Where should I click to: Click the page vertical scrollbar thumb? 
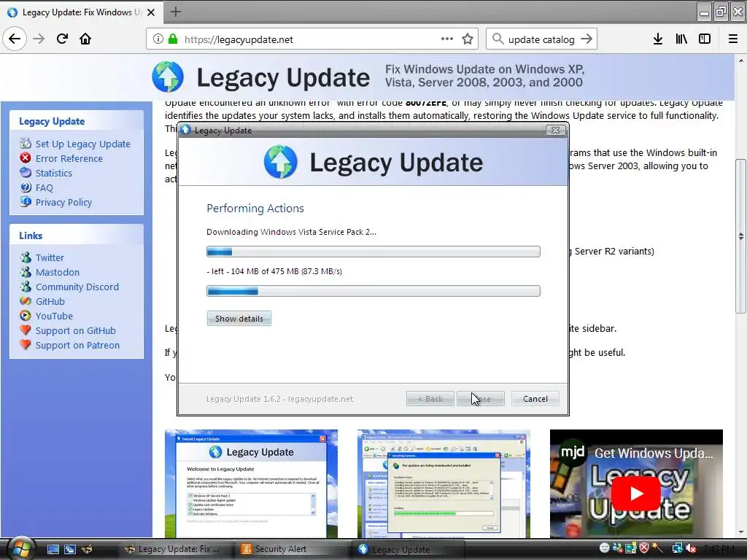[x=741, y=236]
